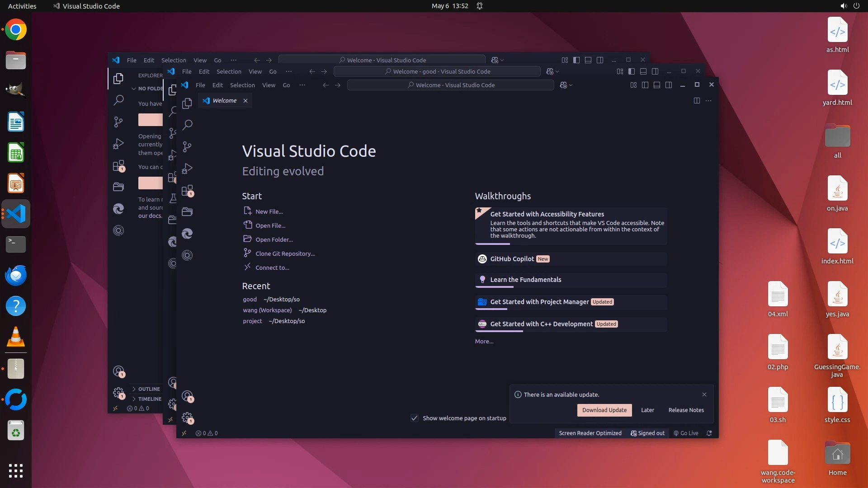
Task: Expand the TIMELINE section
Action: [150, 399]
